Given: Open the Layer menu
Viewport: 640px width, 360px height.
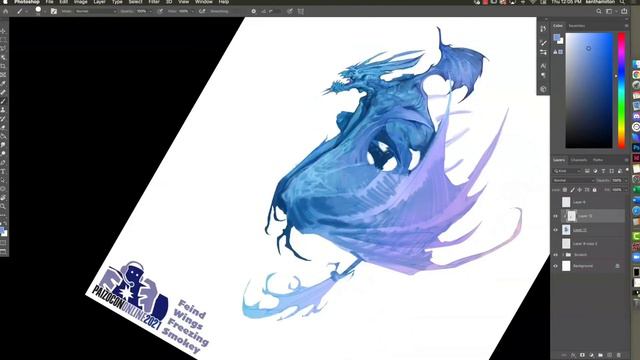Looking at the screenshot, I should click(x=99, y=2).
